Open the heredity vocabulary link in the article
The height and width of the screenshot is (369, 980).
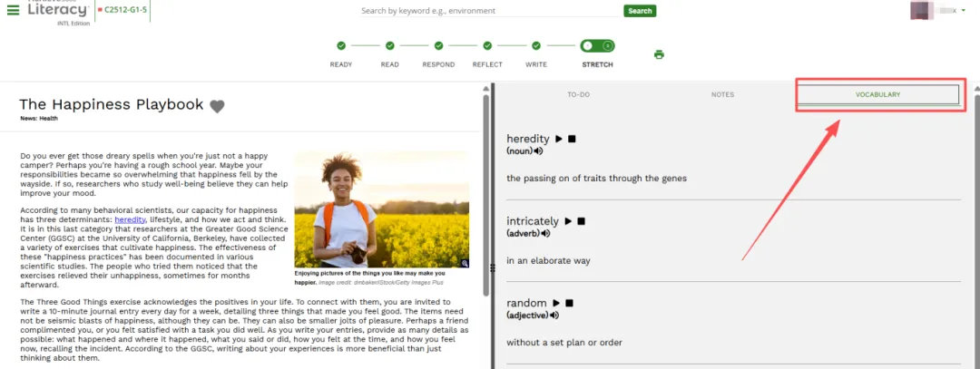(130, 219)
